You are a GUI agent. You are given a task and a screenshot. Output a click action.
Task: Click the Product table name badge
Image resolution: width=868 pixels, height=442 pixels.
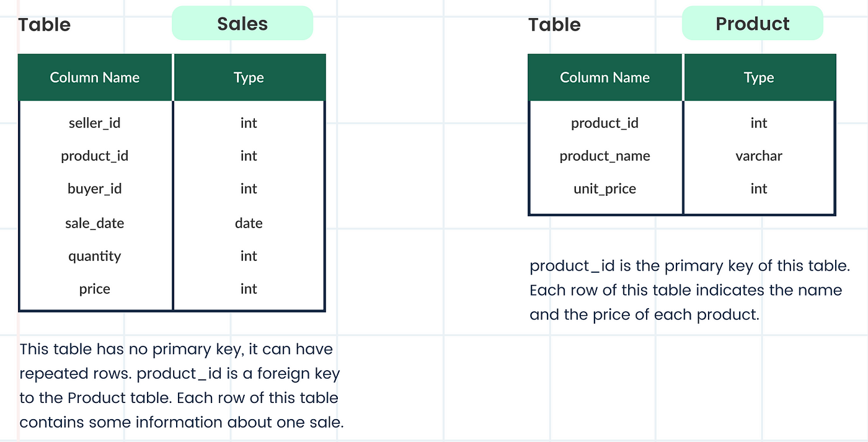(x=752, y=24)
